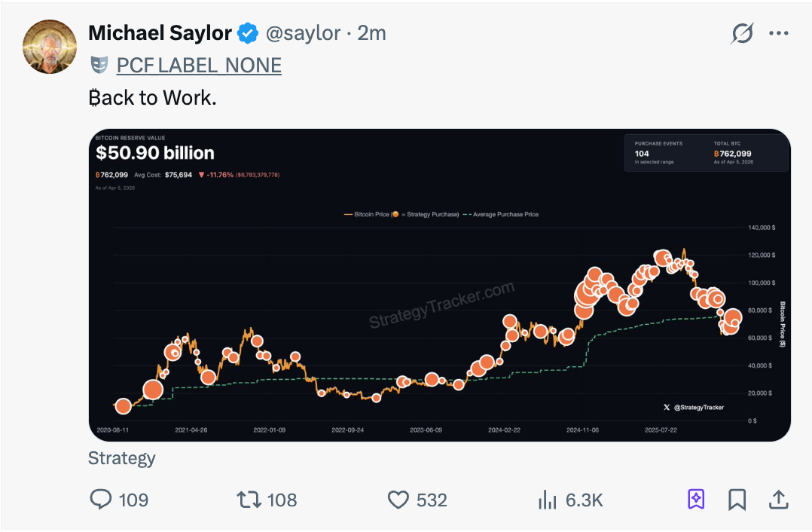
Task: Open Michael Saylor's profile picture
Action: click(50, 47)
